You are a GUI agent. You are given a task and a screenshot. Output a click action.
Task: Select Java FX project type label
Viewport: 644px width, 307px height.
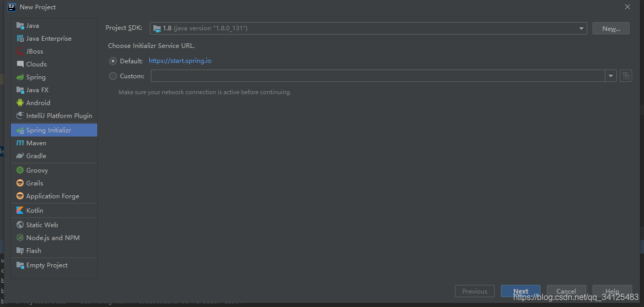click(x=38, y=90)
